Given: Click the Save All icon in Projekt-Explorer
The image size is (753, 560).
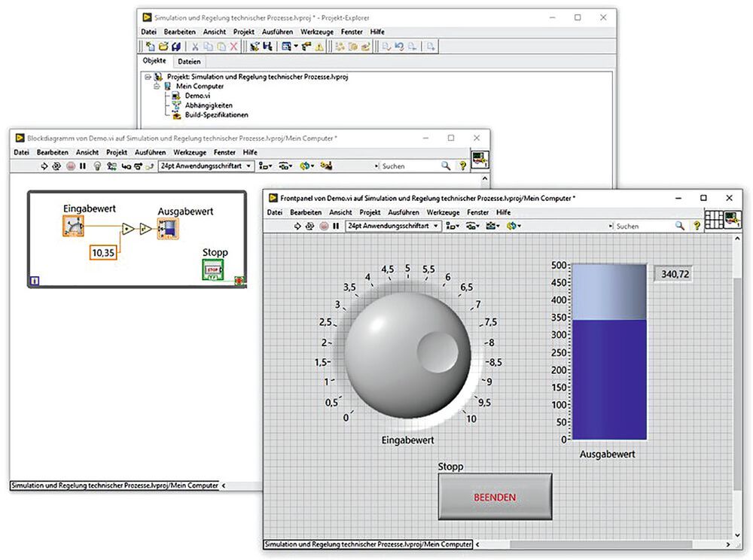Looking at the screenshot, I should (177, 46).
